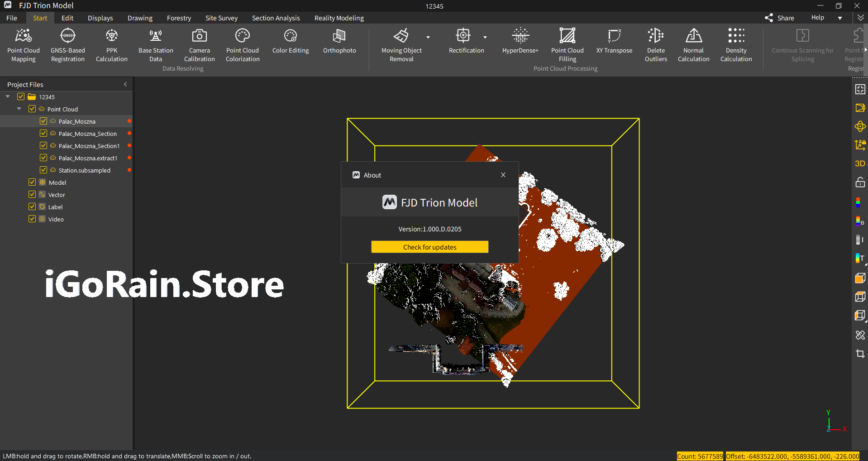Open the Forestry menu tab
This screenshot has height=461, width=868.
click(x=179, y=18)
